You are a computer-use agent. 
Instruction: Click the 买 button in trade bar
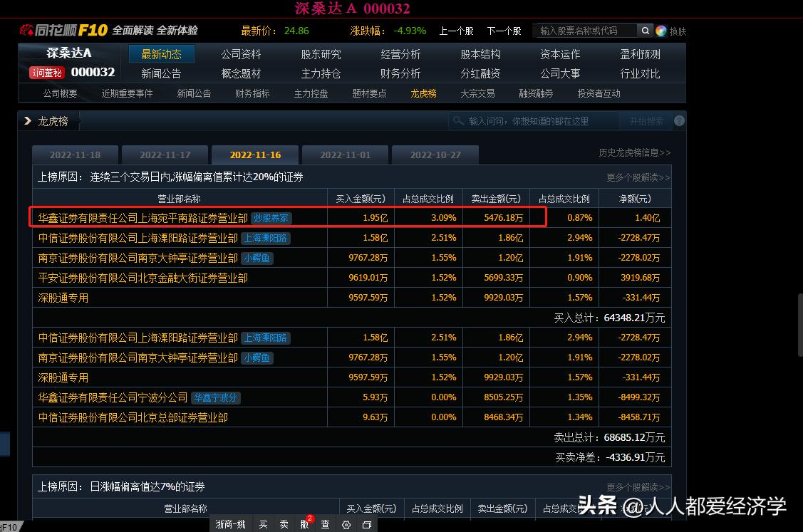[263, 525]
